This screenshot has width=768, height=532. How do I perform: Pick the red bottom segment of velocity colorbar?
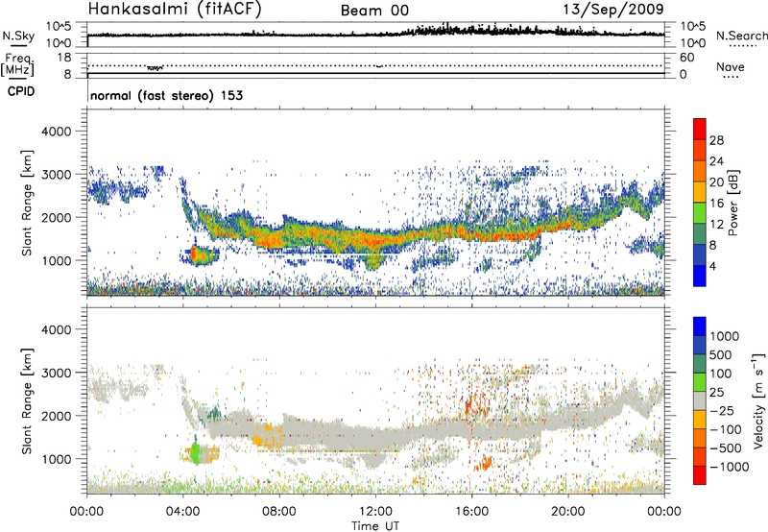point(700,475)
